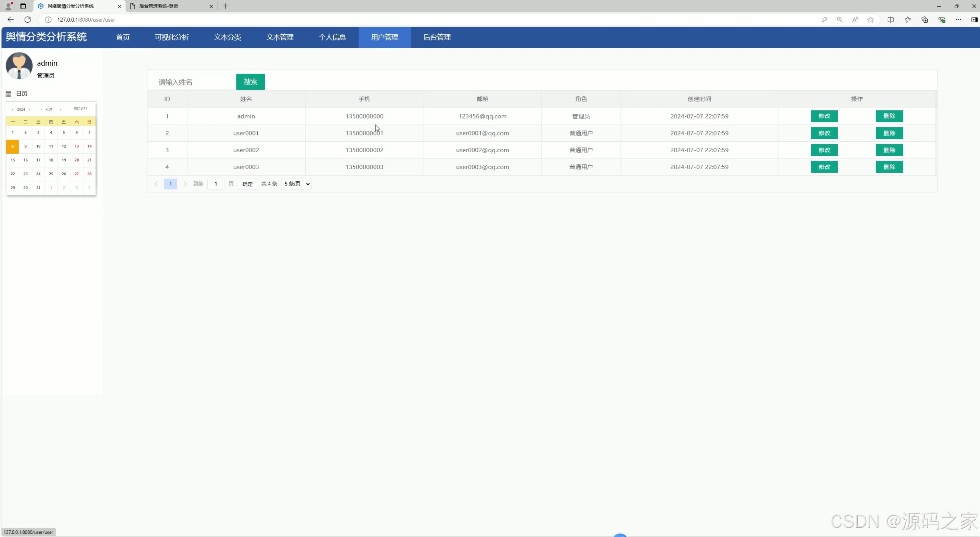Click 修改 button for user0002 row
The image size is (980, 537).
[824, 150]
